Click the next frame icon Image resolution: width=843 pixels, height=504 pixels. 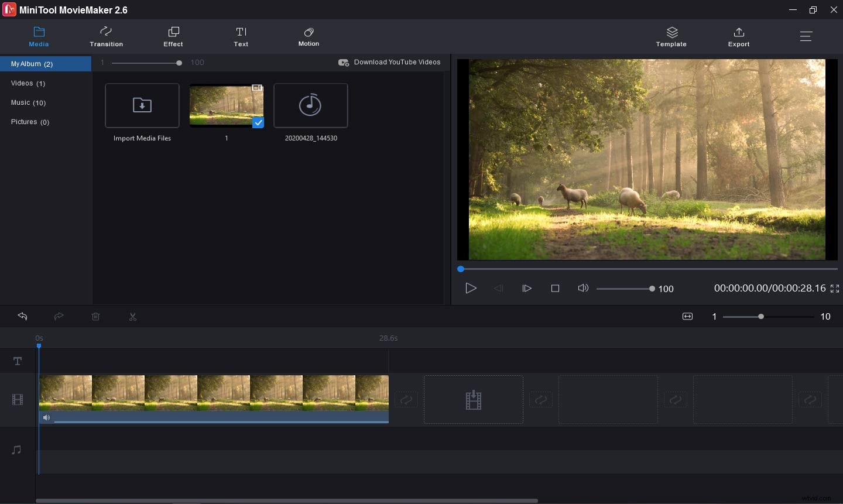coord(527,289)
